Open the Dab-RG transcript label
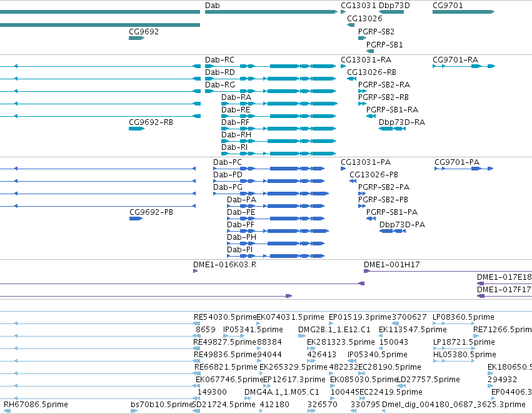Screen dimensions: 532x414 (220, 85)
